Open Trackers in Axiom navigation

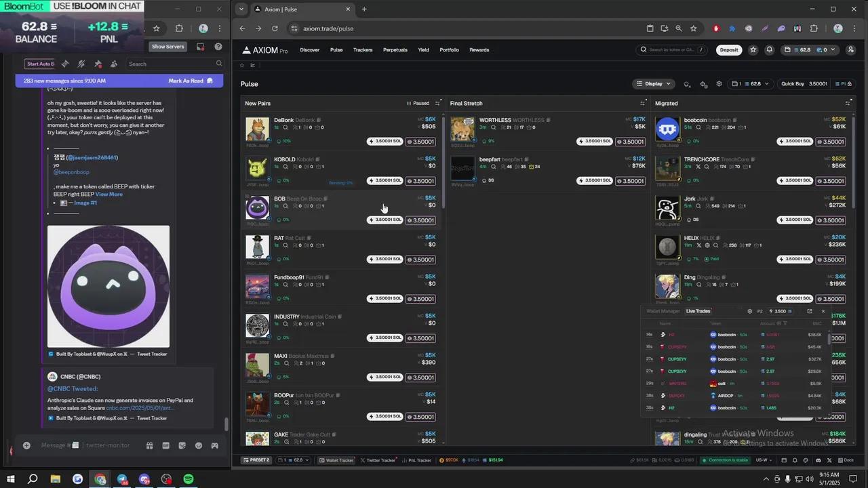coord(363,50)
